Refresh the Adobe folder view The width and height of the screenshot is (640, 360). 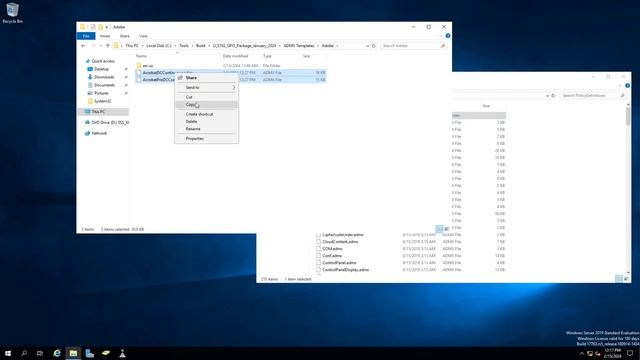click(373, 46)
